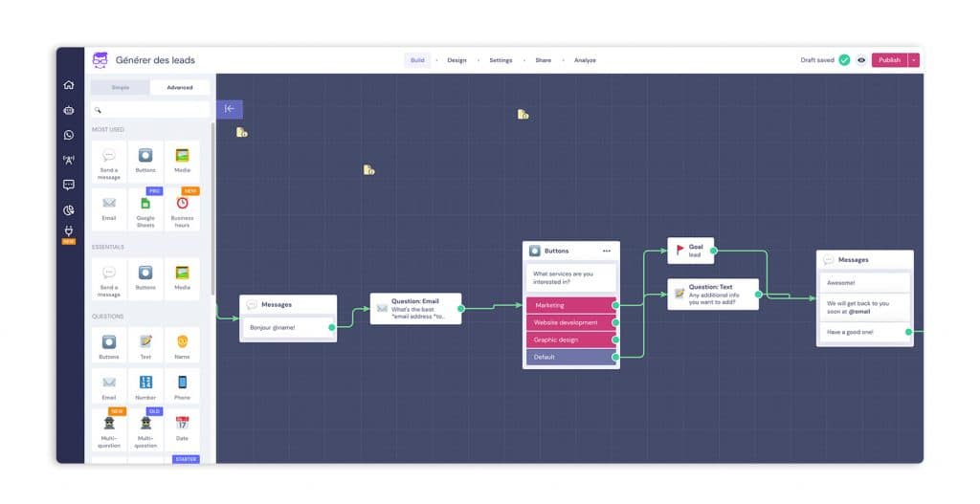
Task: Open the analytics pie chart icon
Action: [69, 210]
